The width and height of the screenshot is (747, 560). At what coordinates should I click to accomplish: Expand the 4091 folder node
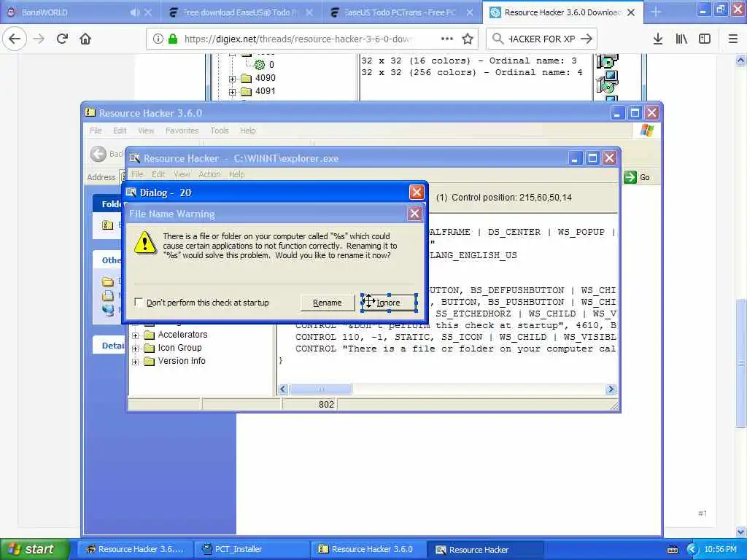pos(232,92)
